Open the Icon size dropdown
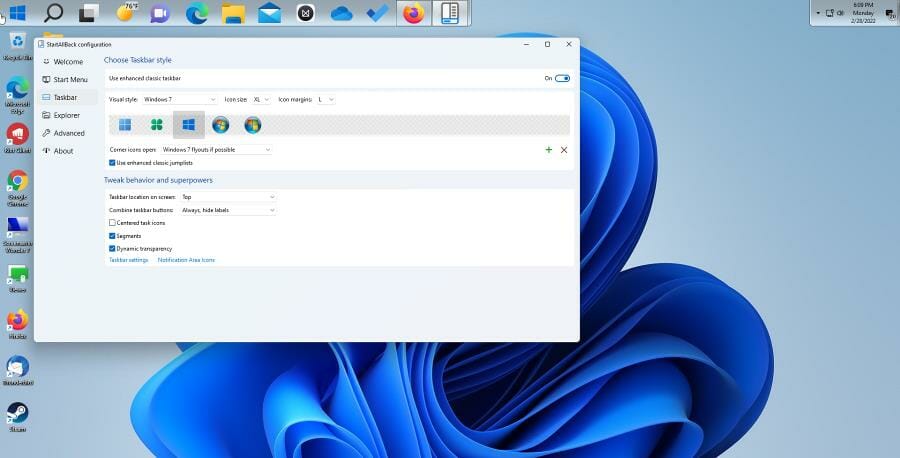Image resolution: width=900 pixels, height=458 pixels. [261, 100]
